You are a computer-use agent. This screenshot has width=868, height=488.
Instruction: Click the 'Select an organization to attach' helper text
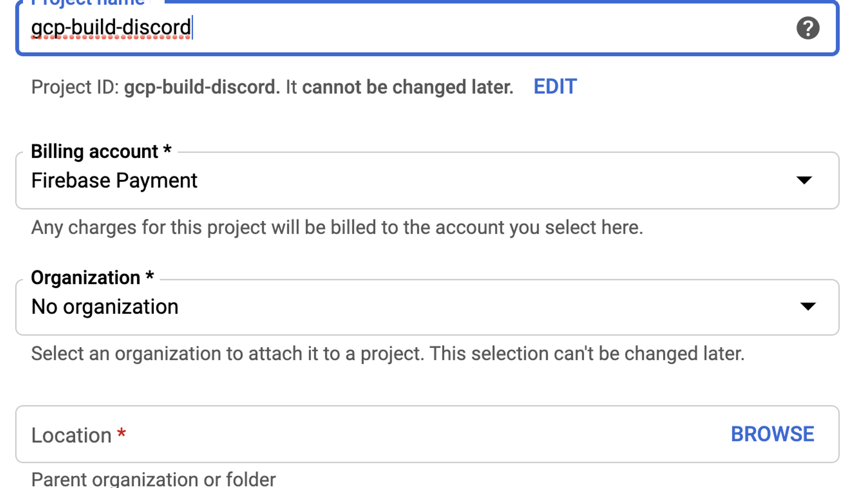pos(387,354)
